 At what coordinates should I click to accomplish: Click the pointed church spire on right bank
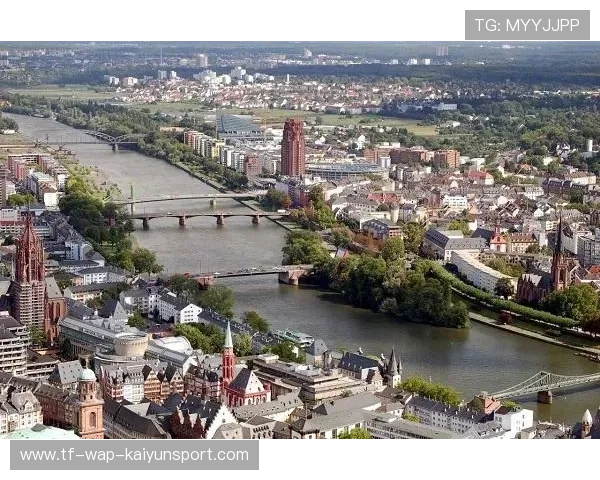558,256
